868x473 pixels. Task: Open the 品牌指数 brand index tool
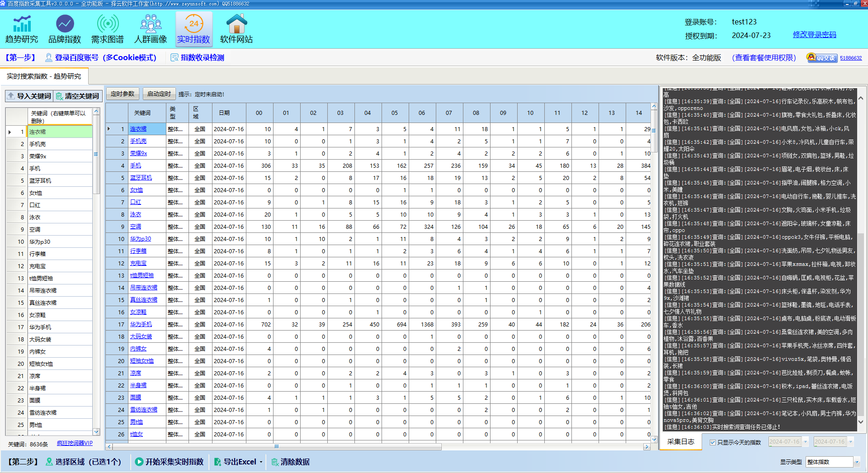click(65, 29)
